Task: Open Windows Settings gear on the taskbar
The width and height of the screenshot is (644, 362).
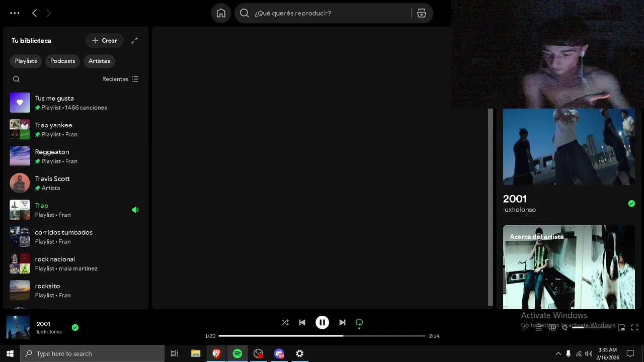Action: (299, 353)
